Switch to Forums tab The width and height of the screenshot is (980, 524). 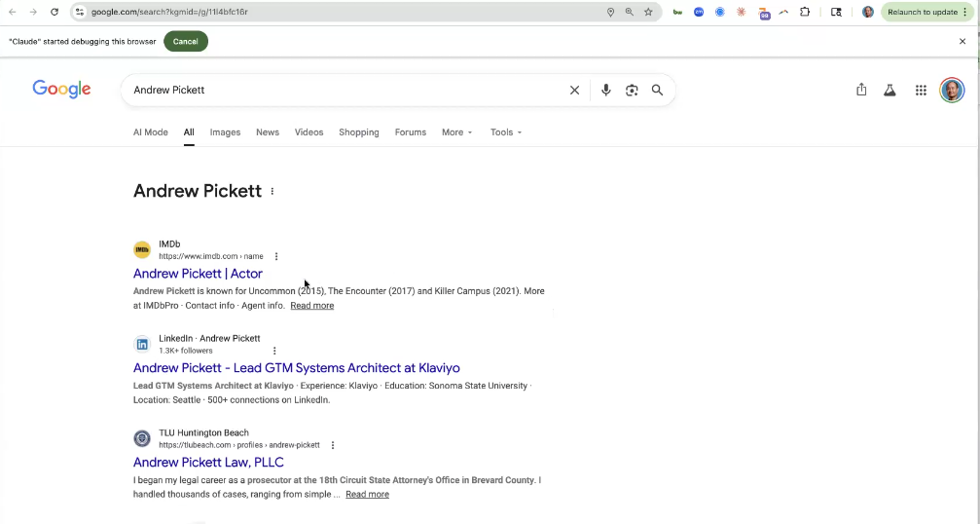(411, 131)
